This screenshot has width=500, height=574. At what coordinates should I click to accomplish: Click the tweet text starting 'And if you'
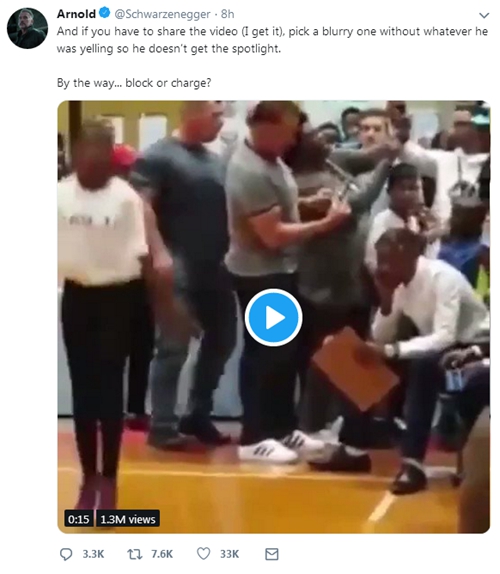[x=272, y=40]
